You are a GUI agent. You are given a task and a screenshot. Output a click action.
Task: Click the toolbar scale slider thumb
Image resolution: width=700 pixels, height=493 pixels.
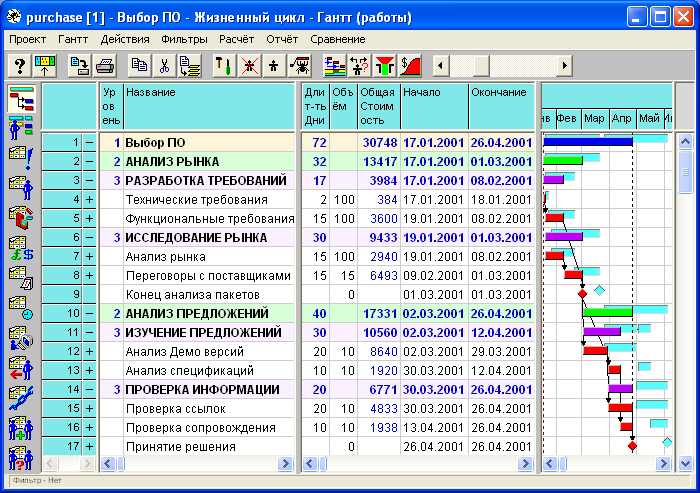[x=481, y=66]
